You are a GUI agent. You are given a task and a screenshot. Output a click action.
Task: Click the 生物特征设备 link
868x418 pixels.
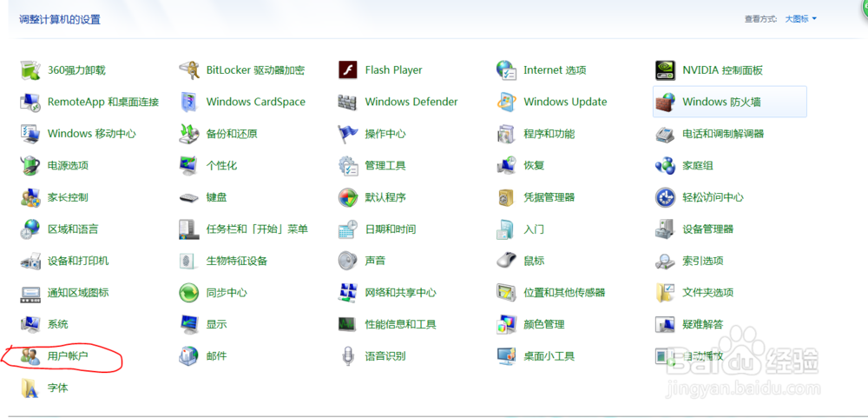237,261
